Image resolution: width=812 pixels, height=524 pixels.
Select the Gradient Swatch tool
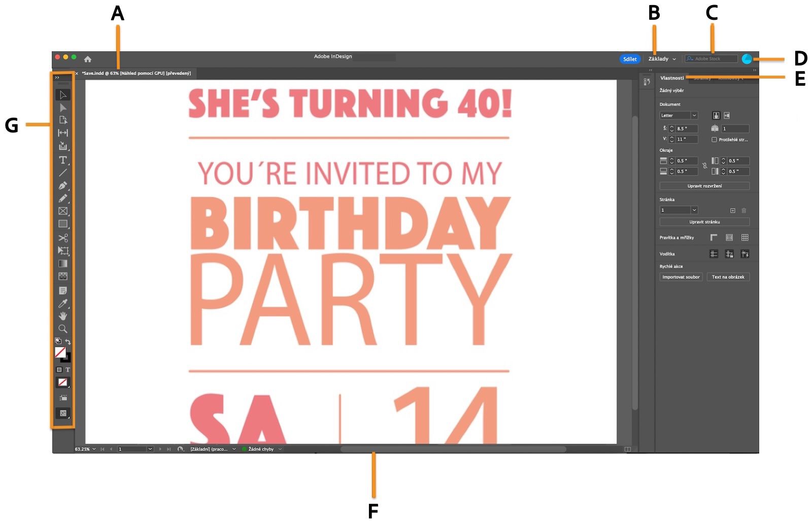63,263
